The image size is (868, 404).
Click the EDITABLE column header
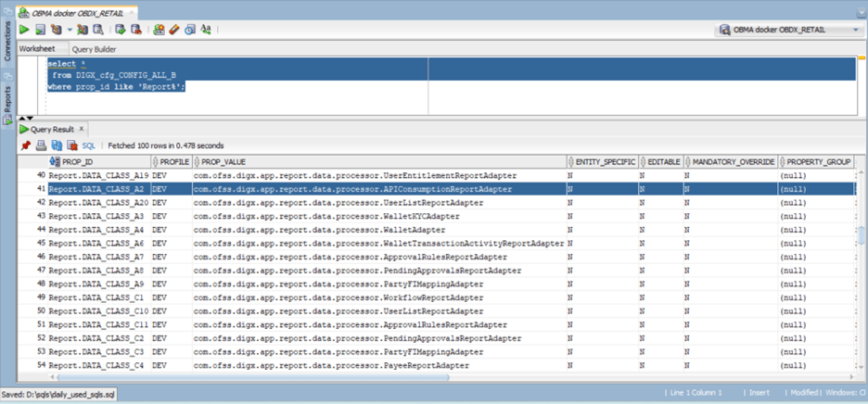click(x=661, y=161)
